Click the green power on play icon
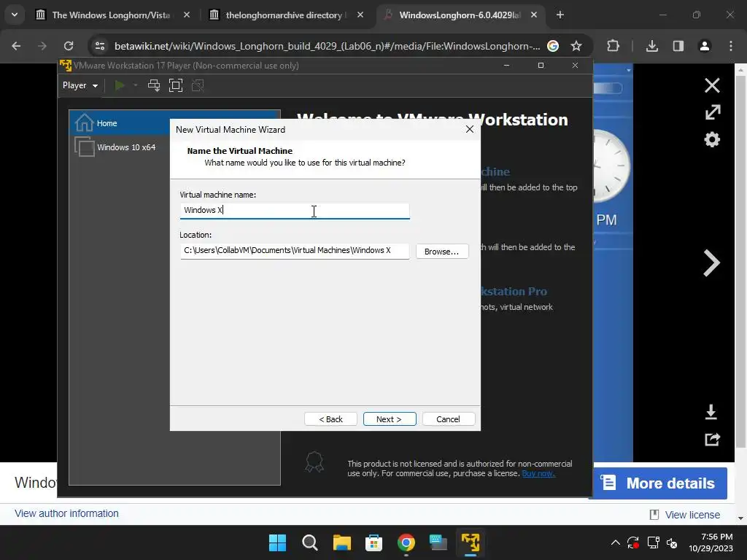This screenshot has height=560, width=747. point(120,85)
